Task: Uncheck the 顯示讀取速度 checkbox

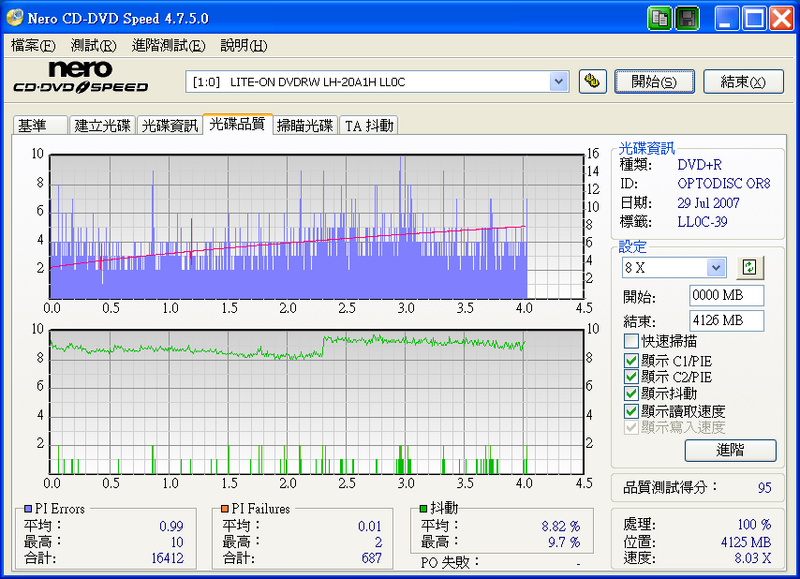Action: (631, 411)
